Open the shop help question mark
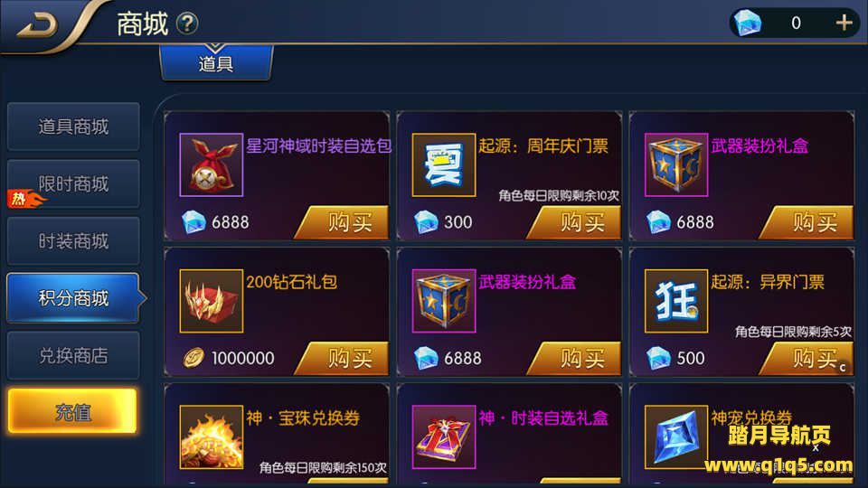Viewport: 868px width, 488px height. point(187,23)
